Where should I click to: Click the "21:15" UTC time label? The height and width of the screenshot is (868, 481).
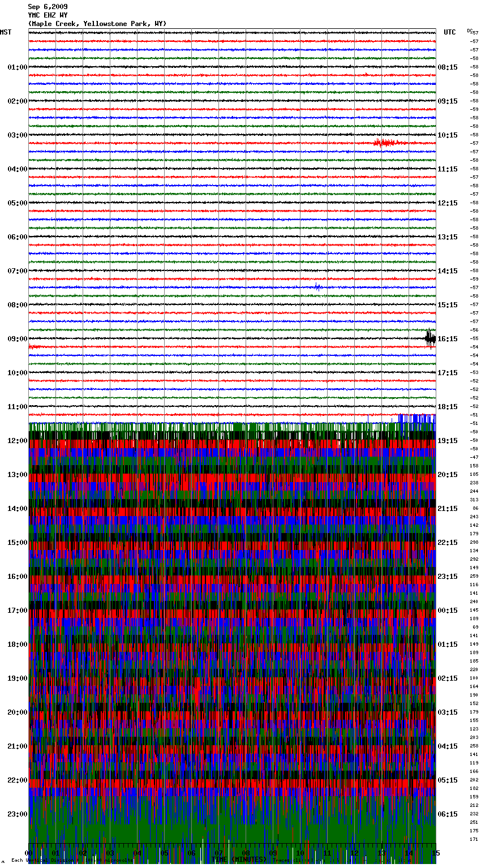[x=448, y=509]
